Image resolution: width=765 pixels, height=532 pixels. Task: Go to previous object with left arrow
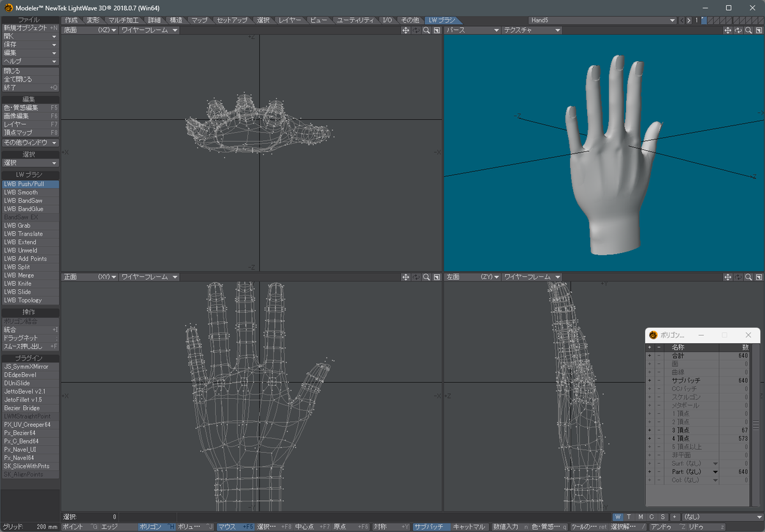coord(681,20)
